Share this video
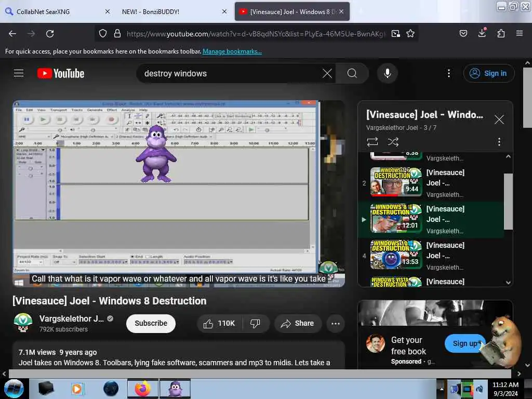Screen dimensions: 532x399 (x=298, y=323)
